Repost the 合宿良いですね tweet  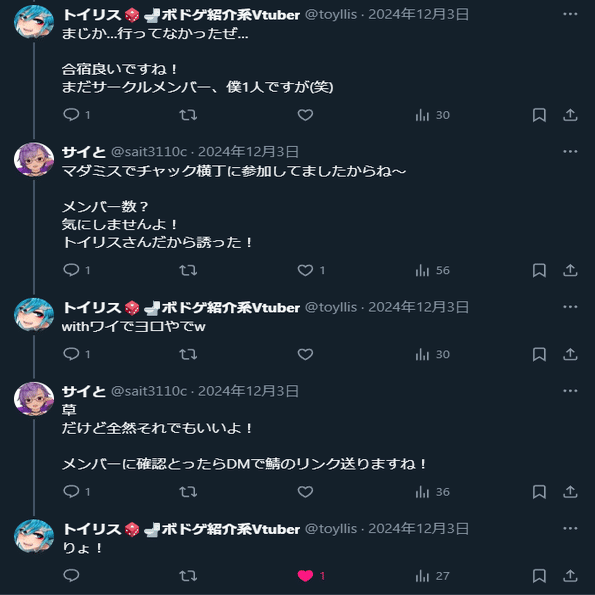(x=188, y=115)
